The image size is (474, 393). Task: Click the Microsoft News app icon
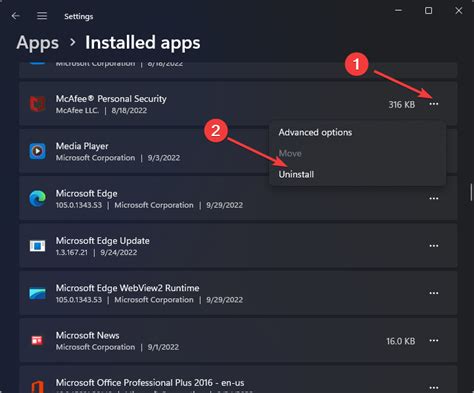click(x=37, y=340)
